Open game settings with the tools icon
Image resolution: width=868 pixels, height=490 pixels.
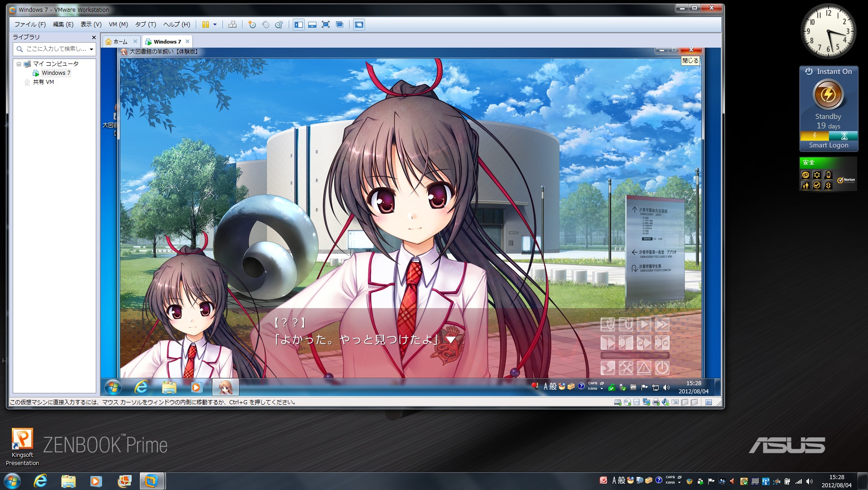click(626, 368)
